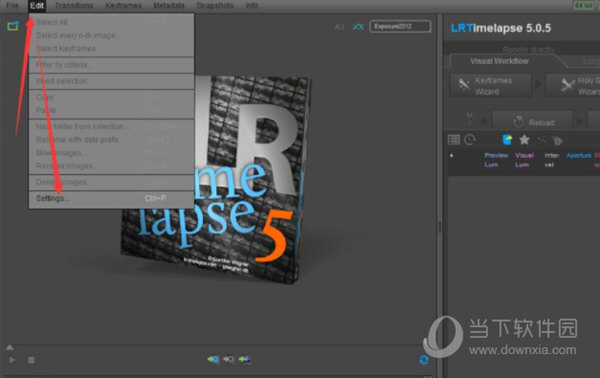Click the blue-green colored toolbar icon
600x378 pixels.
[x=507, y=140]
